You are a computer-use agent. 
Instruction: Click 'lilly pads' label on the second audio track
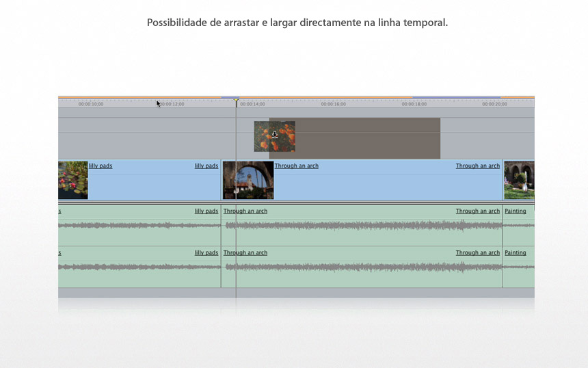coord(206,253)
